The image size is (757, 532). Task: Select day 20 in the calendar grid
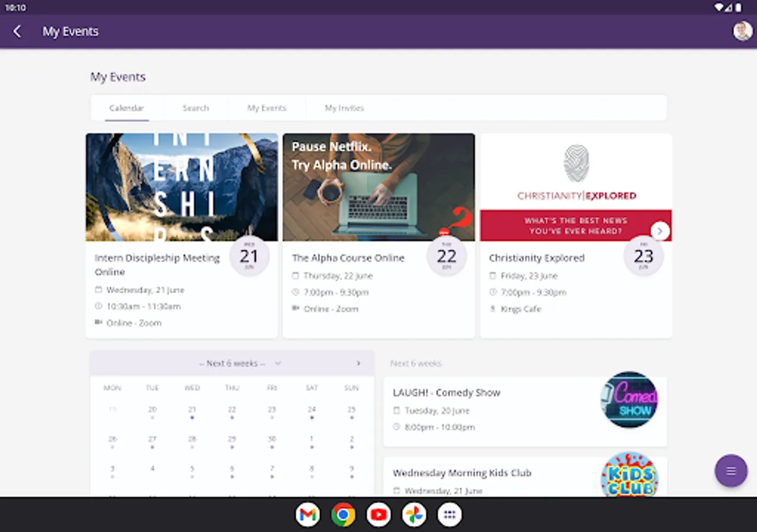[152, 410]
